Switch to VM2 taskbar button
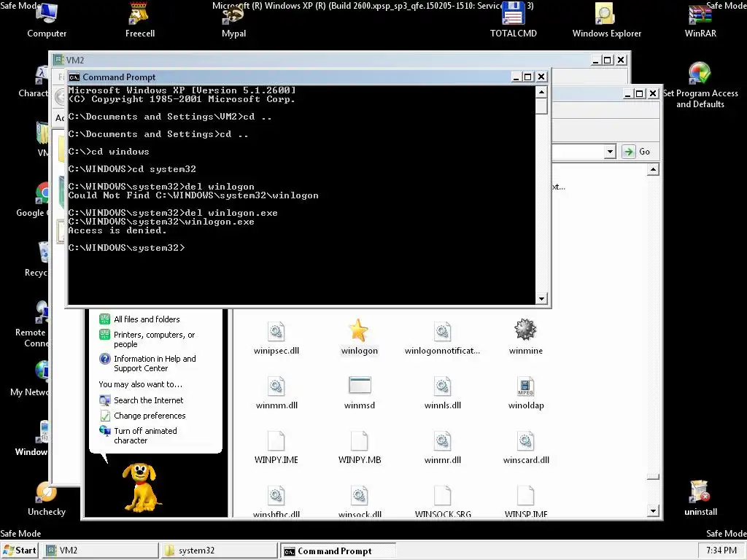The image size is (747, 560). tap(101, 551)
